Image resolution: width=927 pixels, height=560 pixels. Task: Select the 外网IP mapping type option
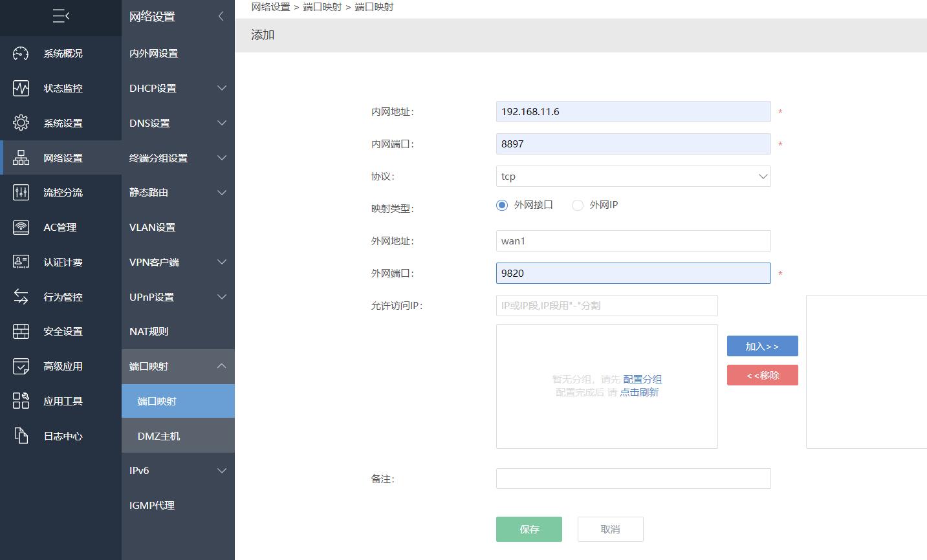pos(577,205)
